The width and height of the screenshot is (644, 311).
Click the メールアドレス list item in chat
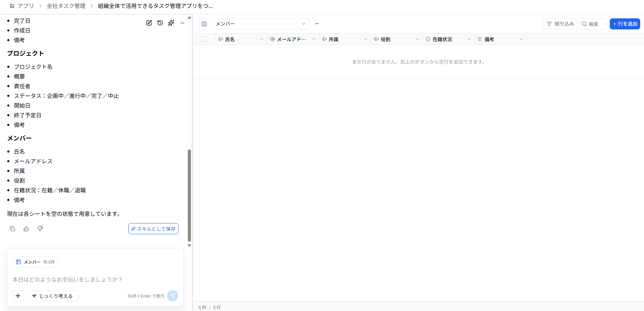click(33, 161)
